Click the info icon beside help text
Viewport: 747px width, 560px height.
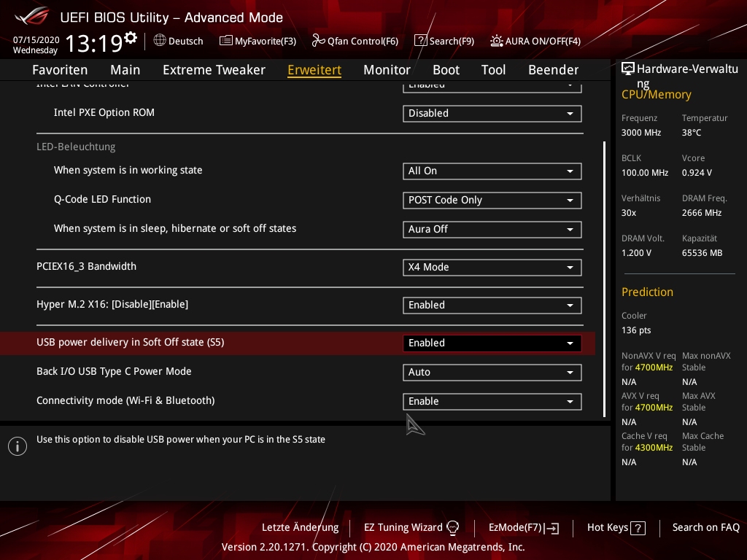[x=18, y=446]
